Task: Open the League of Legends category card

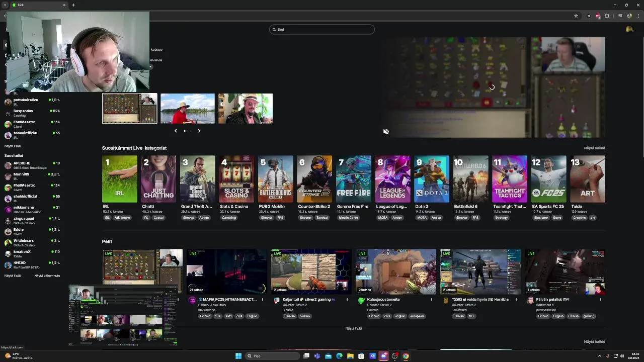Action: 392,179
